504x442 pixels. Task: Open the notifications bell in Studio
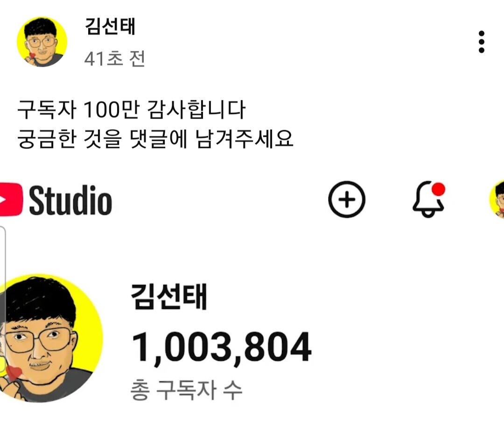(428, 200)
